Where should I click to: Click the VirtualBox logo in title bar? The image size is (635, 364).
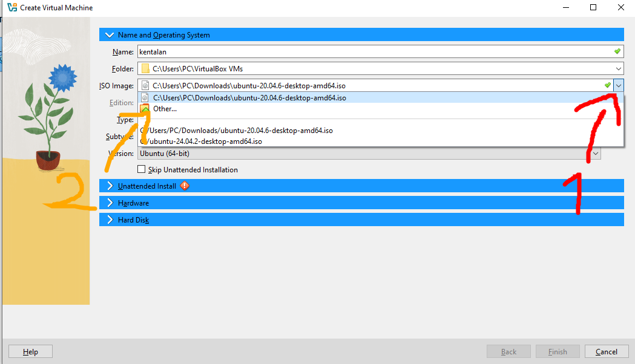tap(12, 8)
